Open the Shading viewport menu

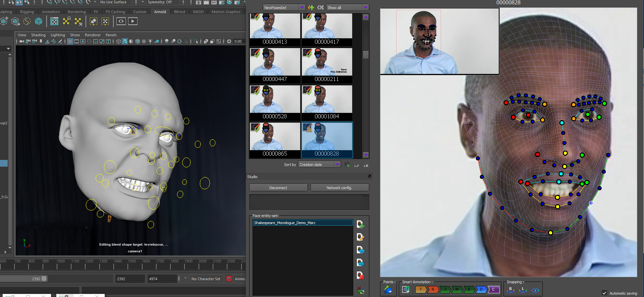point(38,35)
